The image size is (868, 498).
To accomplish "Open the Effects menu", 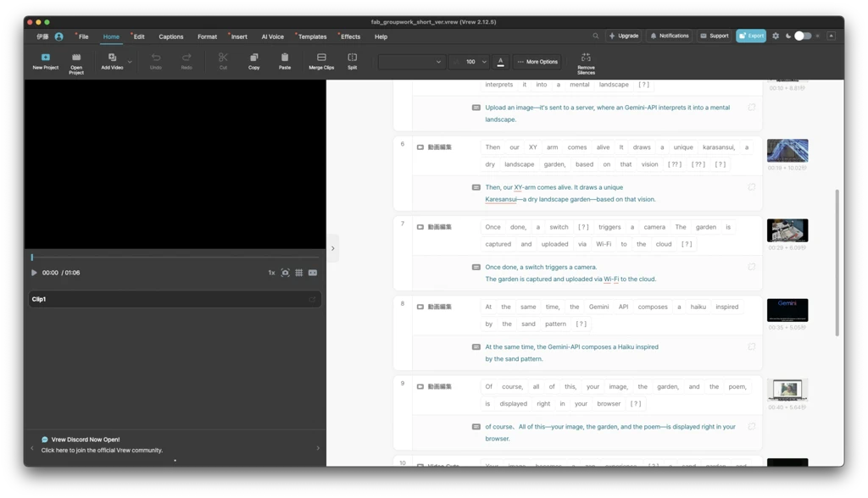I will point(350,36).
